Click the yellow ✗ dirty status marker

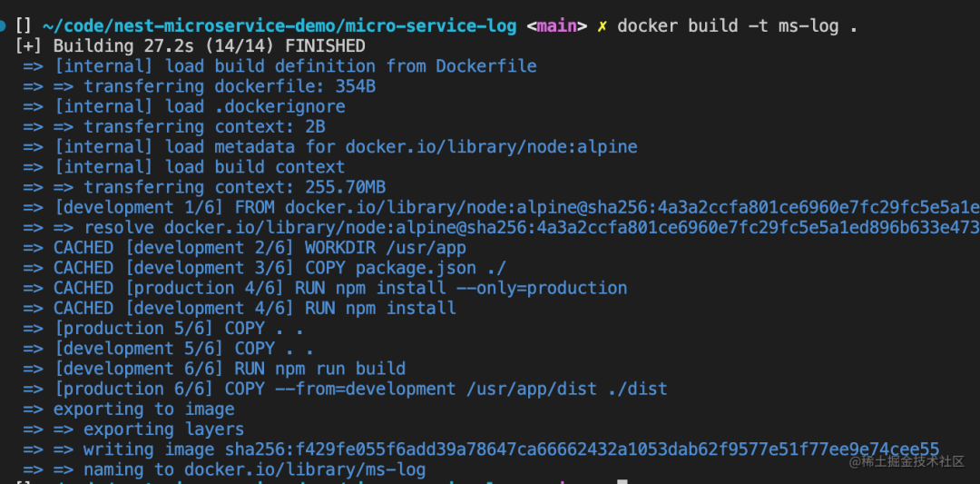point(602,26)
